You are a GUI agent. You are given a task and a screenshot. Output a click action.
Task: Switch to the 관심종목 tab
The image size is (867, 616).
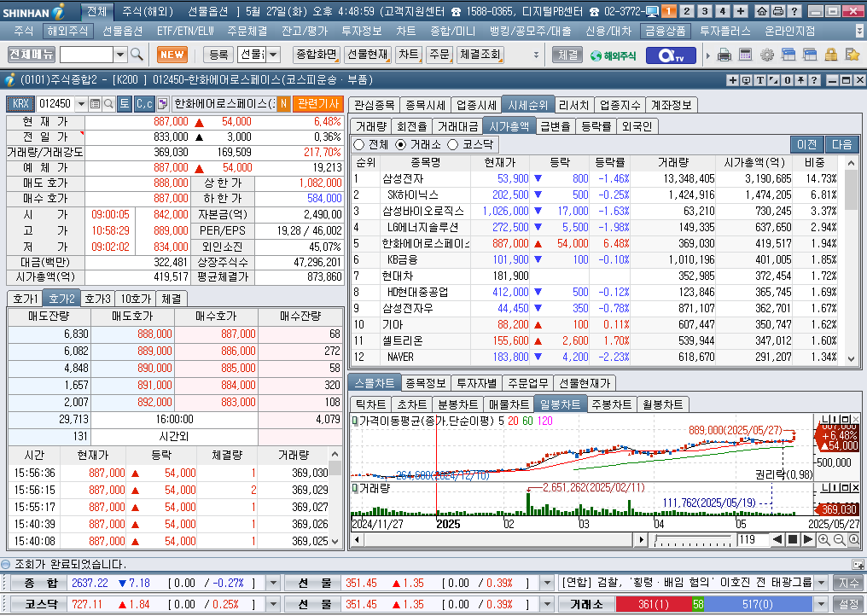tap(375, 105)
